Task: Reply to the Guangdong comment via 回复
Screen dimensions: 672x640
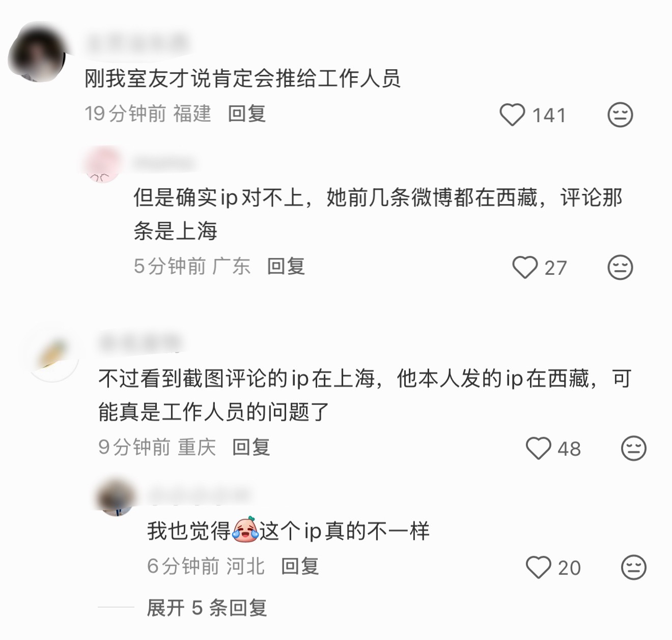Action: click(x=286, y=266)
